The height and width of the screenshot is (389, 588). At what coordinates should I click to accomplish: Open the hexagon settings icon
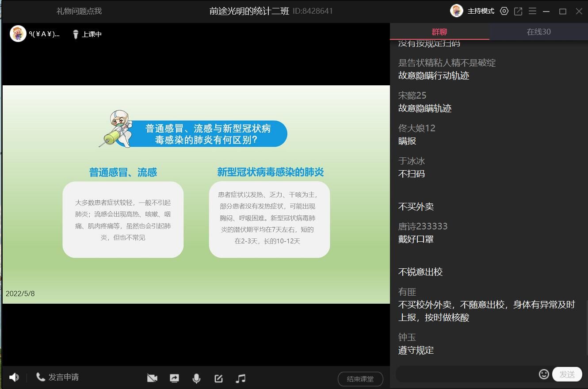(504, 11)
